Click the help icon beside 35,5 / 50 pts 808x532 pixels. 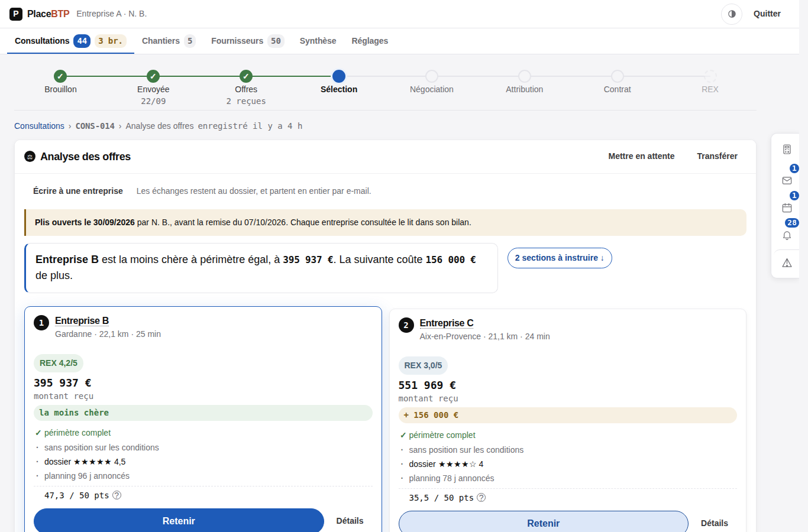[x=481, y=498]
